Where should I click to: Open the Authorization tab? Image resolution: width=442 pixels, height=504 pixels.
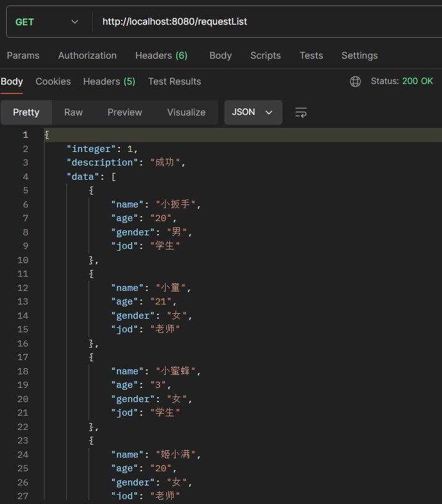[87, 56]
